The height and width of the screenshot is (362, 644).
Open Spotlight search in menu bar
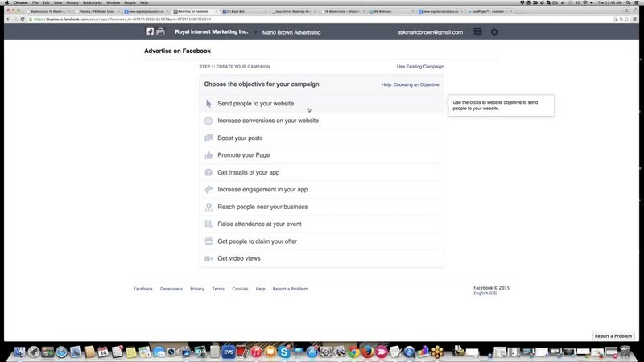coord(628,2)
